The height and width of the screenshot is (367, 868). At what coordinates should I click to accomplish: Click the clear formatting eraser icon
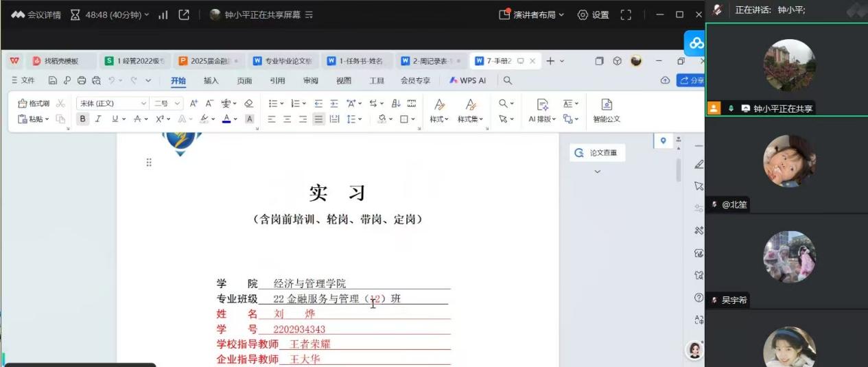[248, 104]
